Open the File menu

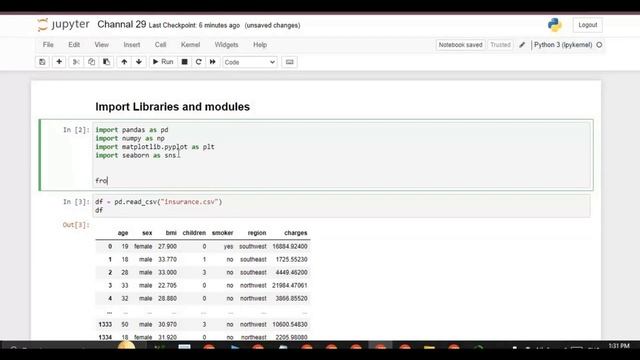pyautogui.click(x=48, y=45)
